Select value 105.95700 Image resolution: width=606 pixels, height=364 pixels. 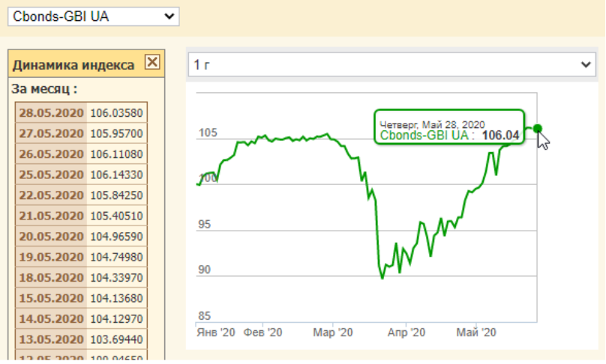pyautogui.click(x=117, y=133)
